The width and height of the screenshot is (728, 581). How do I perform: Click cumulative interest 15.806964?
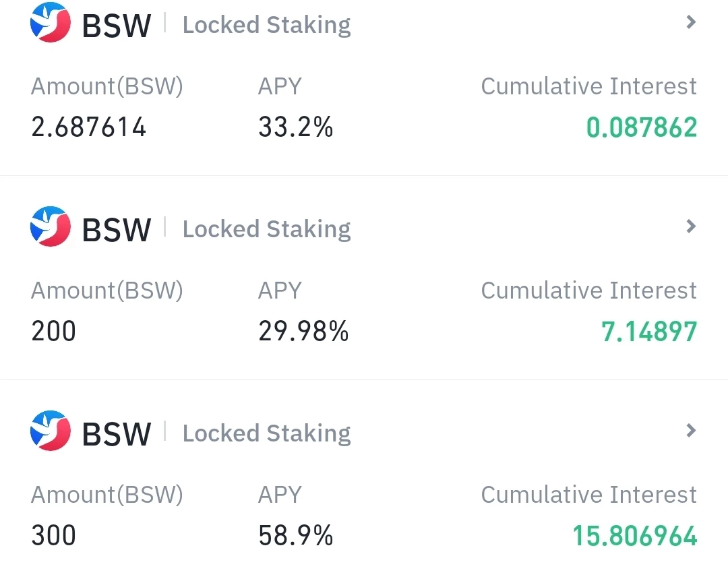click(635, 535)
